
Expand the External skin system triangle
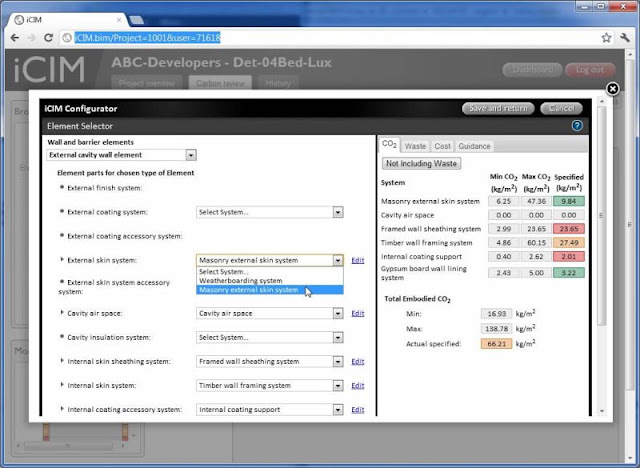tap(62, 260)
